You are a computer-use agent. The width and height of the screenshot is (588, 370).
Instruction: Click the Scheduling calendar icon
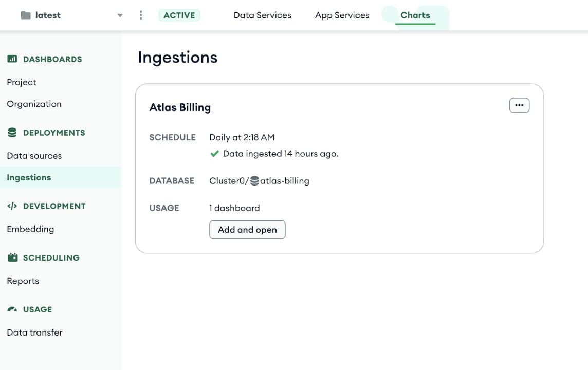click(x=12, y=257)
